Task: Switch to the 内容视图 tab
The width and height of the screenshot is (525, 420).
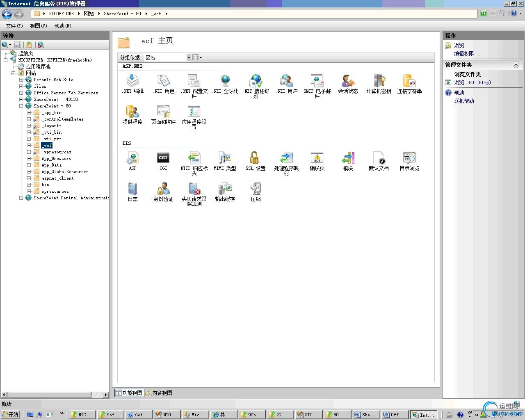Action: click(159, 393)
